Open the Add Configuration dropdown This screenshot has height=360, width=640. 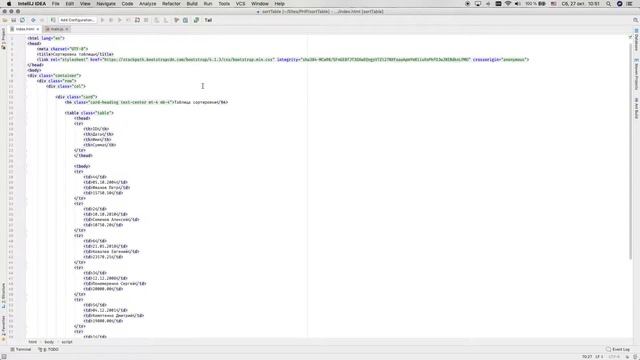click(x=78, y=20)
